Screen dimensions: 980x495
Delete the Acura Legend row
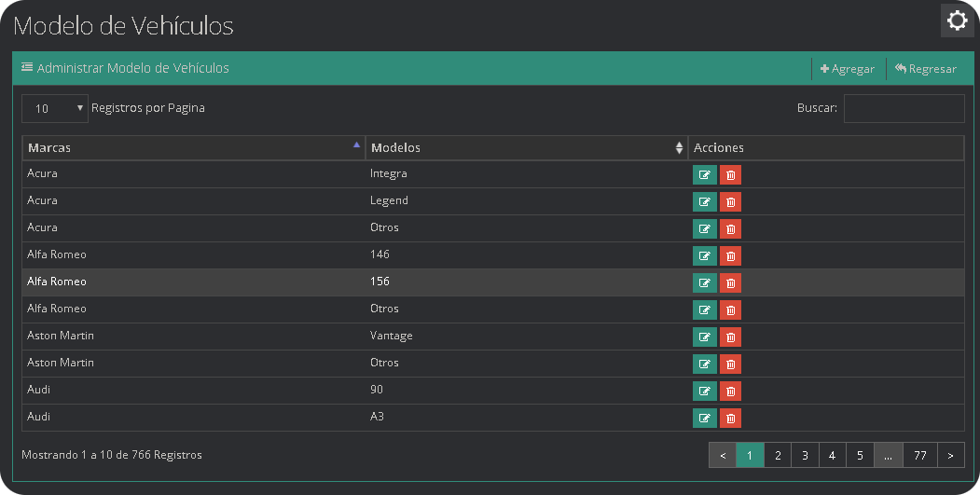(x=730, y=202)
